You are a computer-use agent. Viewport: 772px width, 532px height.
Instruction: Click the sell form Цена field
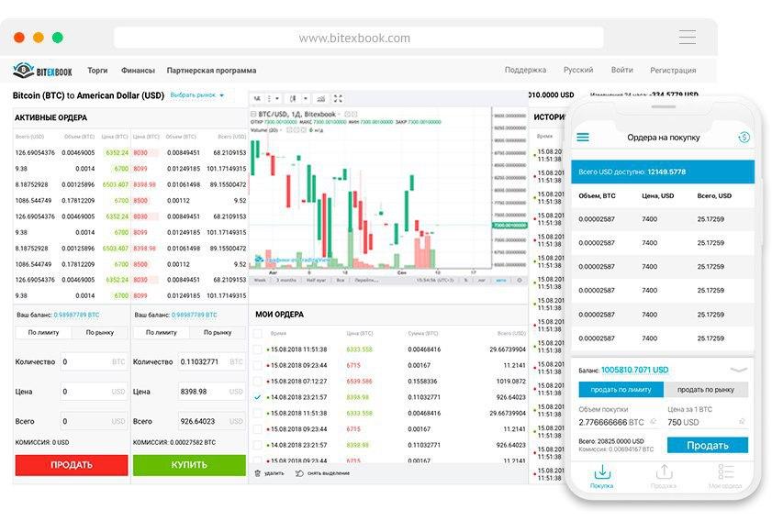point(94,392)
